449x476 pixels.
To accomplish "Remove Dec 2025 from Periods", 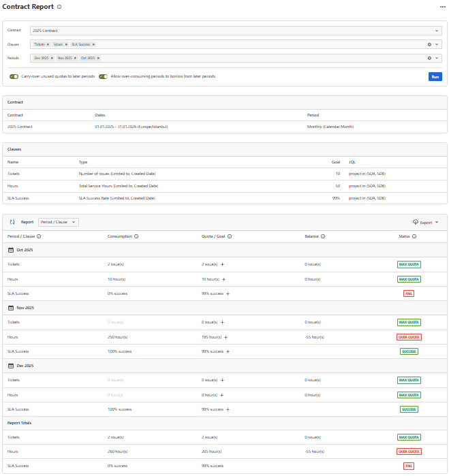I will [x=52, y=58].
